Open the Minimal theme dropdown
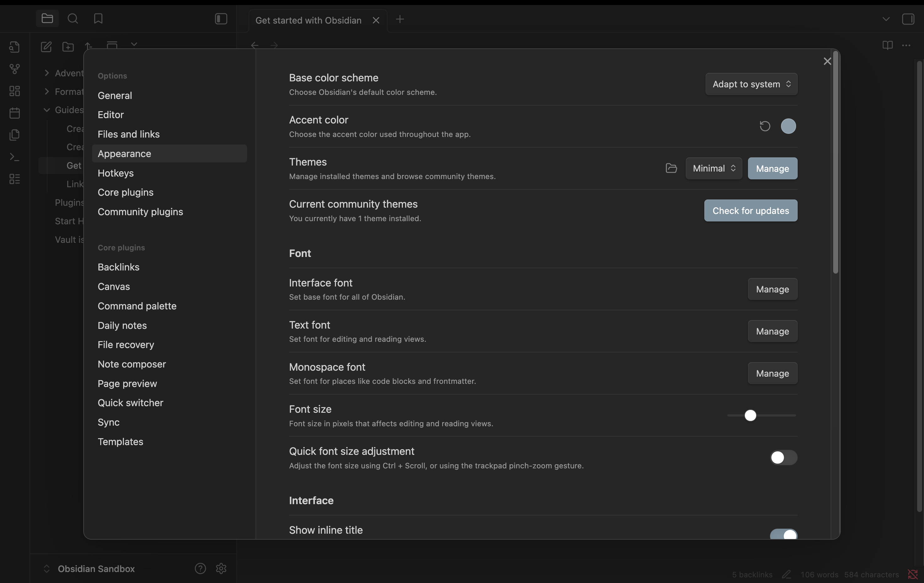924x583 pixels. tap(713, 168)
